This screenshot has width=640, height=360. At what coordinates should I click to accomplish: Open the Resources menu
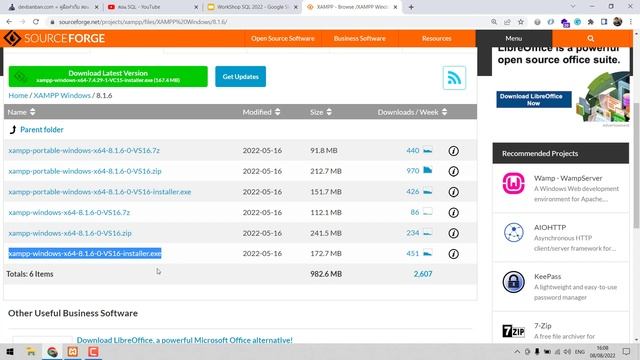(436, 38)
